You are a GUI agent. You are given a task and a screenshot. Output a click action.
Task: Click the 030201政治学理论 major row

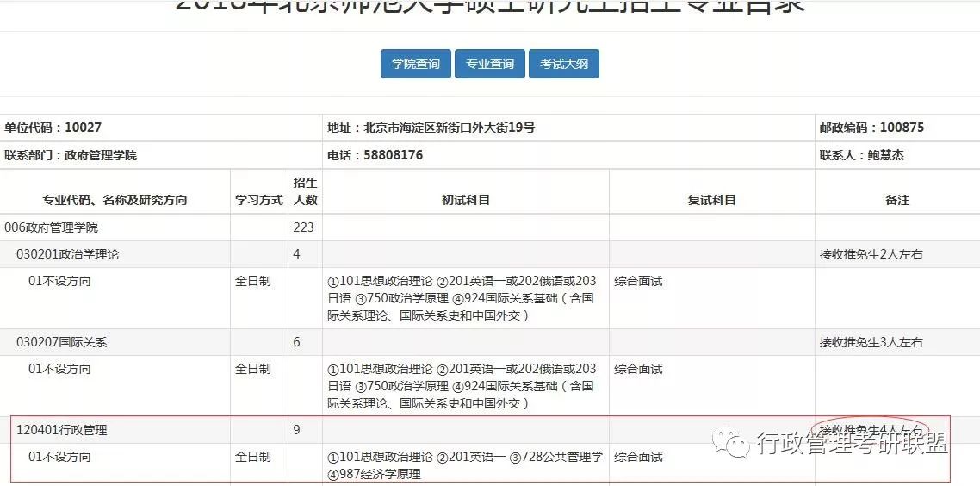pos(68,255)
